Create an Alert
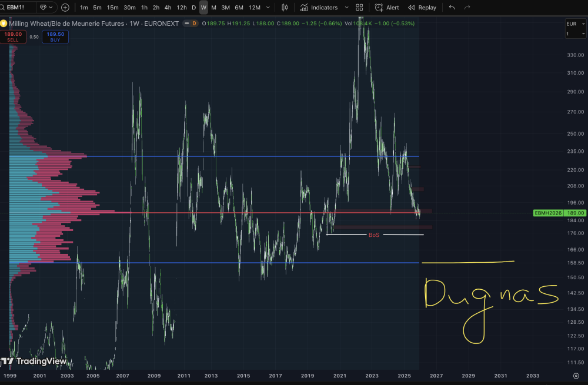Viewport: 588px width, 385px height. 387,8
